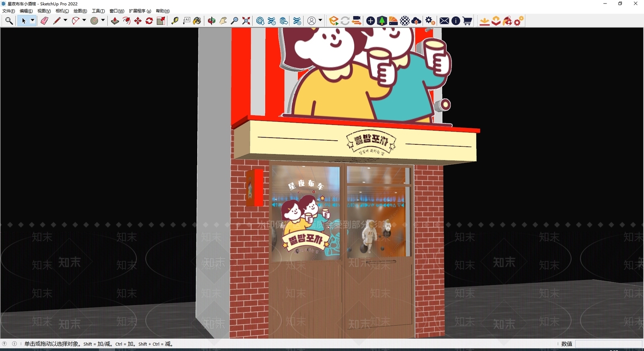Click the shopping cart toolbar icon
This screenshot has width=644, height=351.
point(467,21)
